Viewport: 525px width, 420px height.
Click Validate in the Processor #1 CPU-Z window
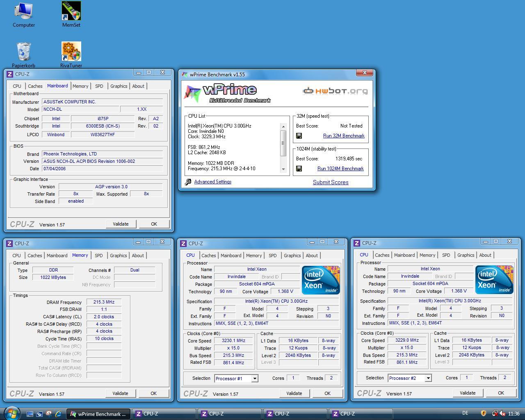[x=294, y=393]
